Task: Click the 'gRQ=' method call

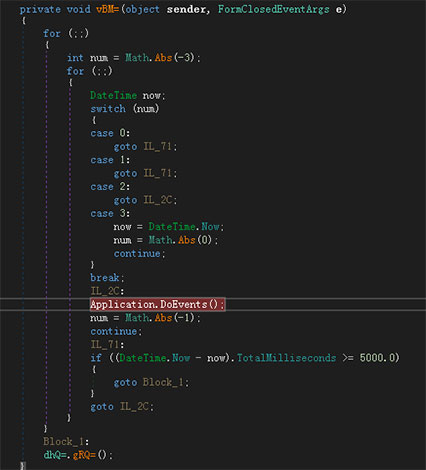Action: (84, 455)
